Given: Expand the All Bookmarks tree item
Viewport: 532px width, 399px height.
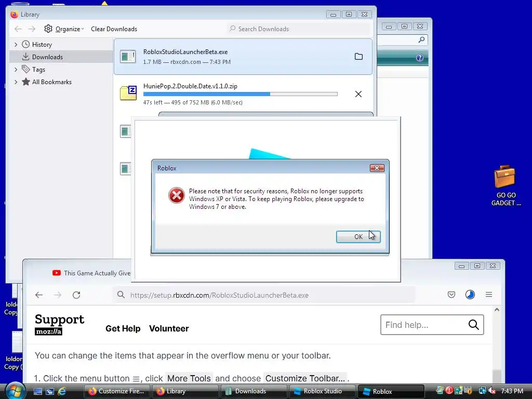Looking at the screenshot, I should 16,82.
